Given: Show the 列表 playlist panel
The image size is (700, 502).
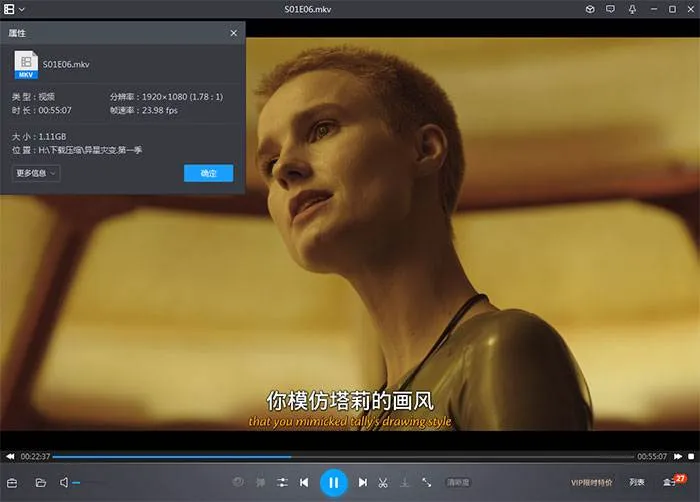Looking at the screenshot, I should [x=637, y=482].
